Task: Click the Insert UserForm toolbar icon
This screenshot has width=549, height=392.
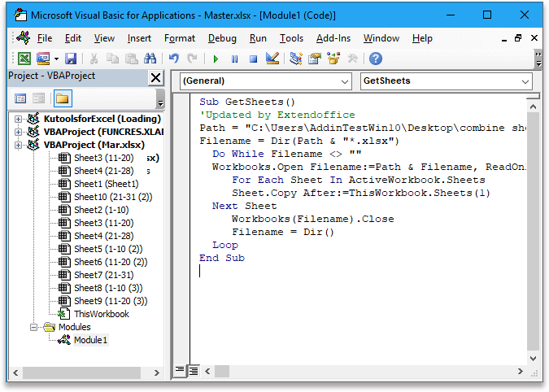Action: point(43,59)
